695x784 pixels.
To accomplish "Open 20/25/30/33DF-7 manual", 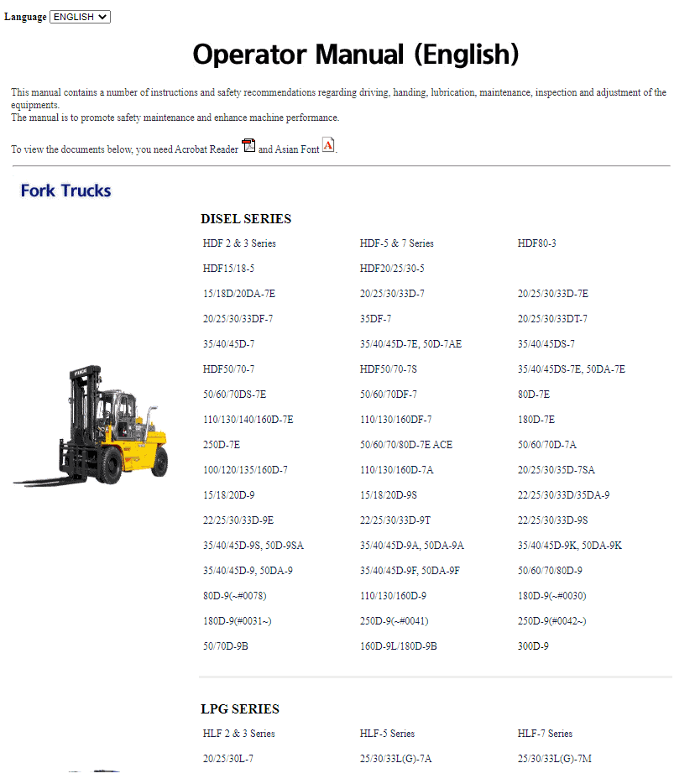I will pos(238,319).
